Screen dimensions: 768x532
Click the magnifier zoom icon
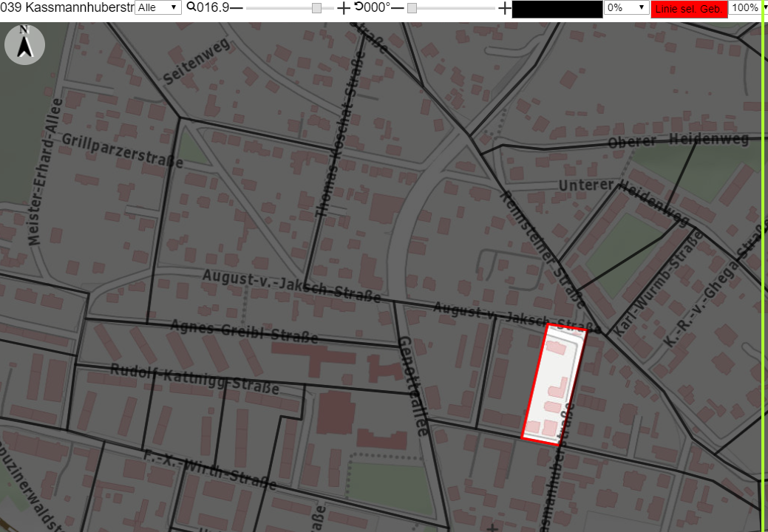coord(191,7)
